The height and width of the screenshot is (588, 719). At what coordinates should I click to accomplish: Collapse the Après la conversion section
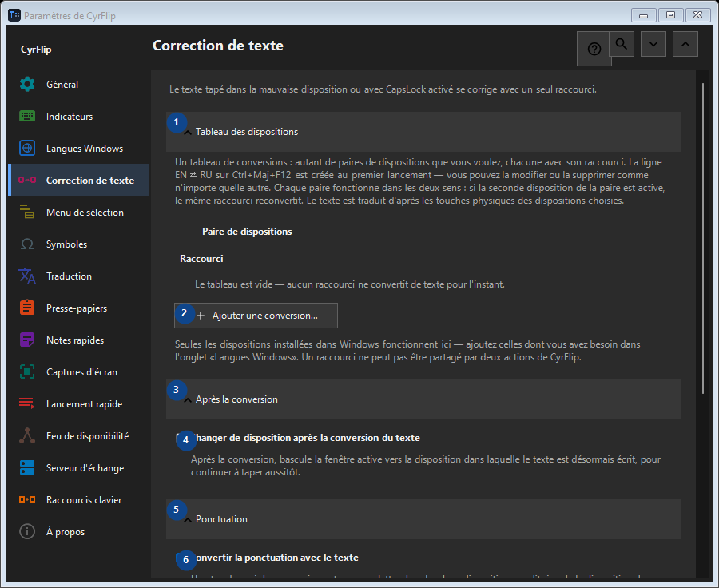point(423,399)
